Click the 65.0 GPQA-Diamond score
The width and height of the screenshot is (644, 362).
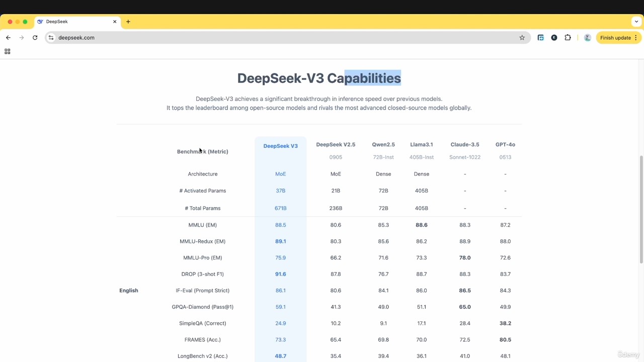click(x=465, y=307)
